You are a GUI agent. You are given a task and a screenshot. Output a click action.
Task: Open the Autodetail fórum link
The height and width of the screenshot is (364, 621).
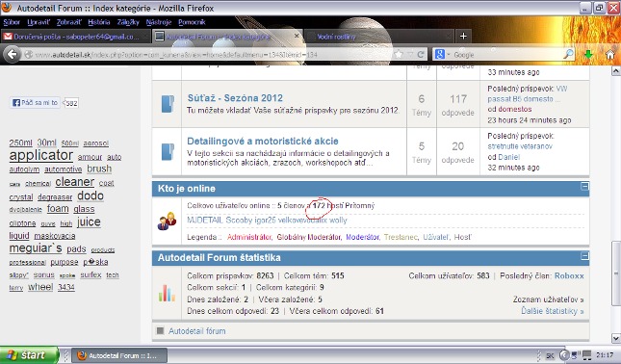197,330
